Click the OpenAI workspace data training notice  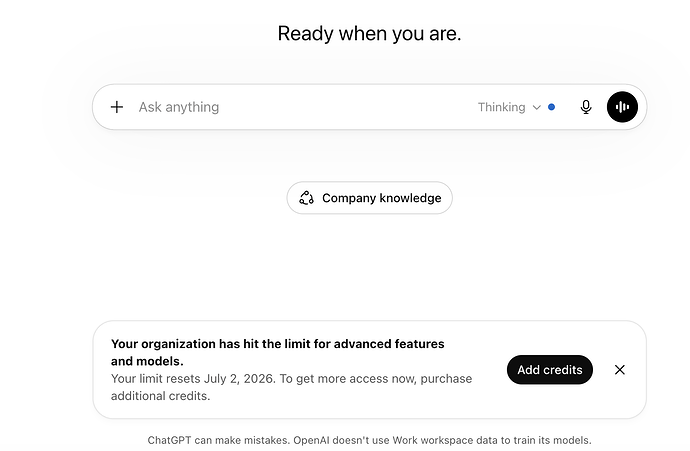tap(442, 440)
